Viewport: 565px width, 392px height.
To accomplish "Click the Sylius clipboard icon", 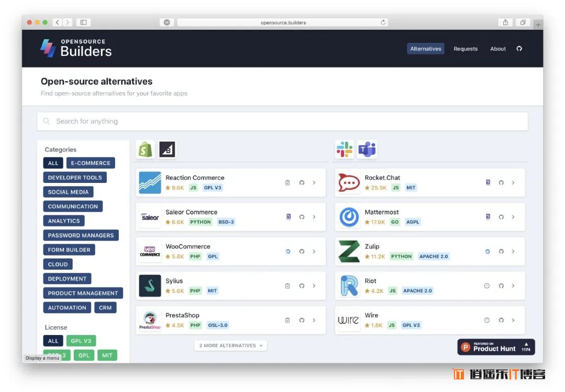I will pyautogui.click(x=287, y=286).
